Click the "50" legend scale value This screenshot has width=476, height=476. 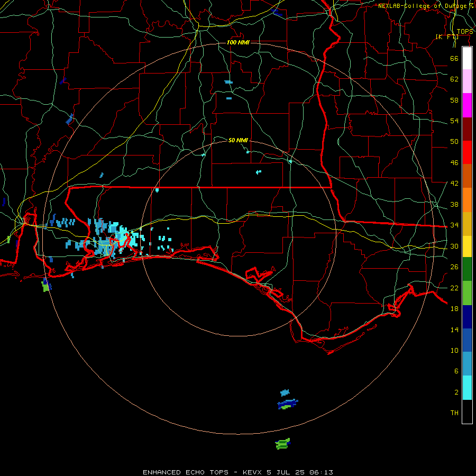coord(454,142)
